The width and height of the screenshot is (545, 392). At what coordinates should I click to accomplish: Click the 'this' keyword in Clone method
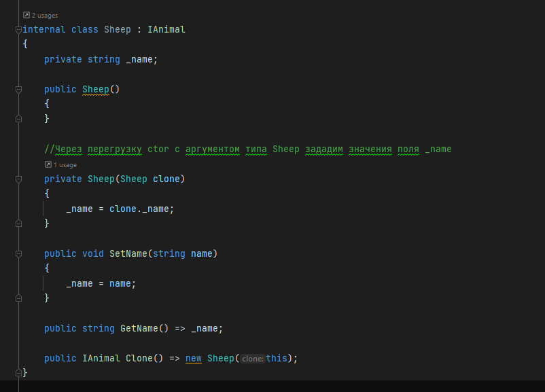click(277, 358)
